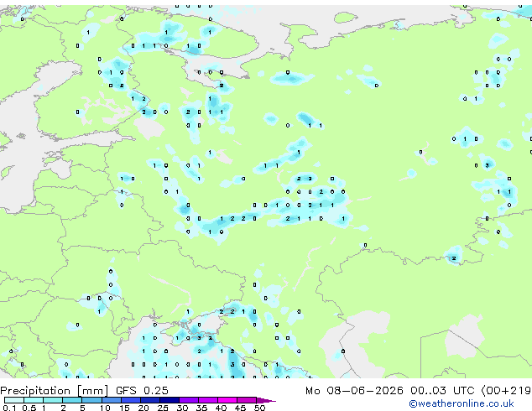
Task: Click the forecast date 'Mo 08-06-2026'
Action: [x=355, y=391]
